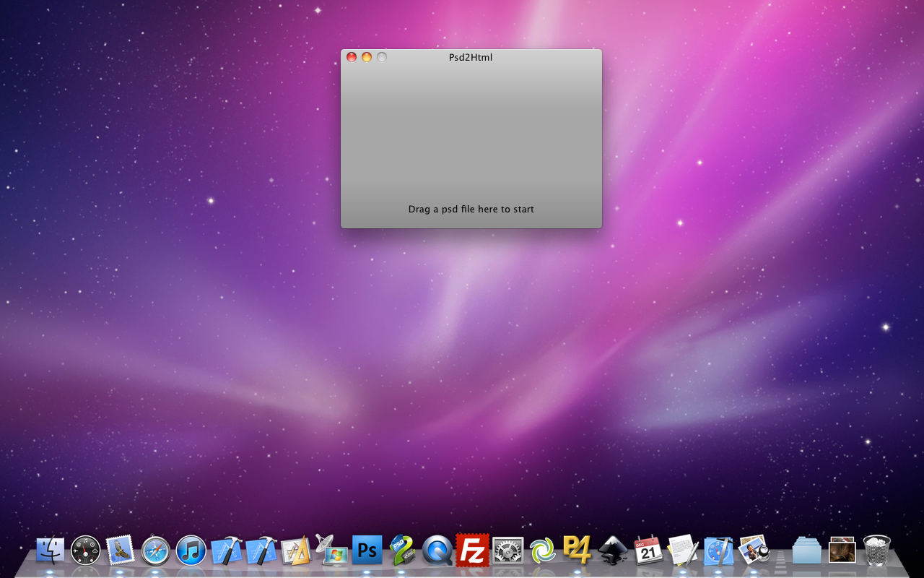Open Remote Desktop Connection icon
The image size is (924, 578).
click(x=331, y=551)
